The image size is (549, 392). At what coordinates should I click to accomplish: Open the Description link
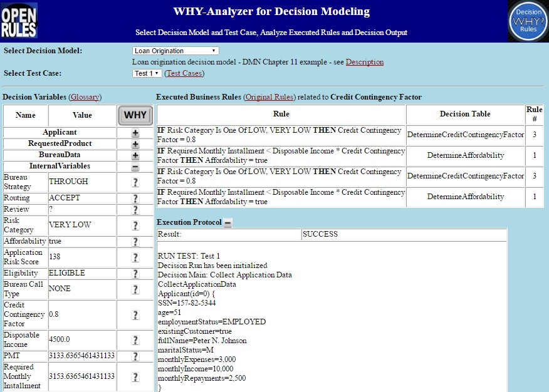point(365,62)
